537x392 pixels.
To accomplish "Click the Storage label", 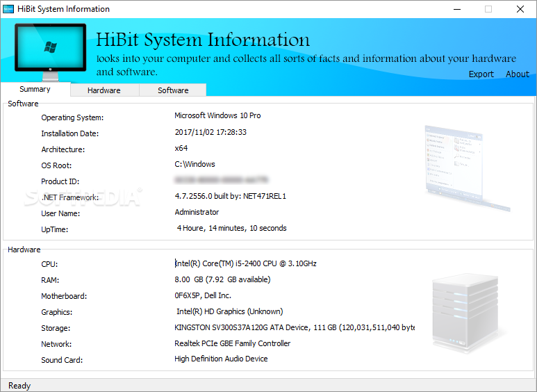I will [56, 328].
